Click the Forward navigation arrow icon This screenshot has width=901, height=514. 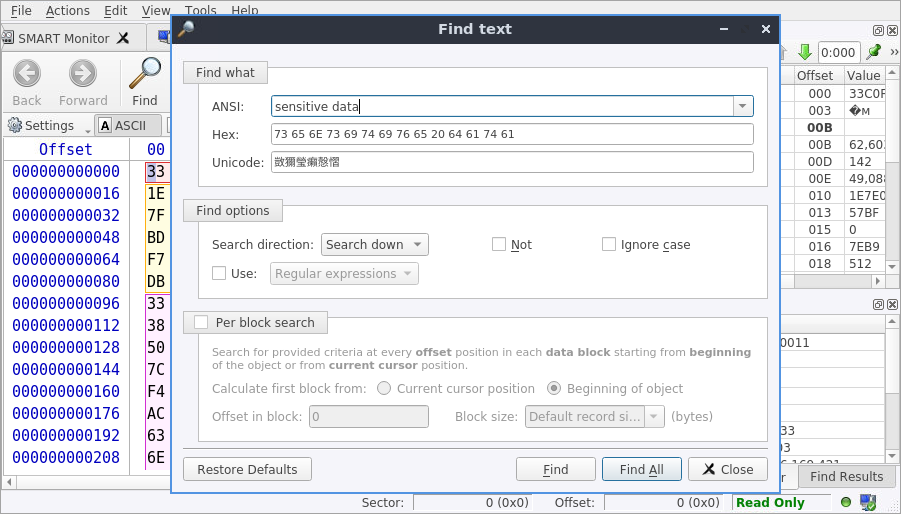[x=83, y=74]
